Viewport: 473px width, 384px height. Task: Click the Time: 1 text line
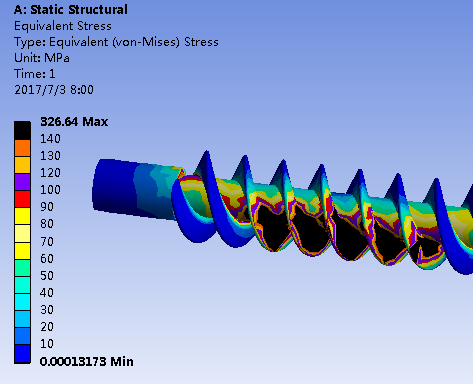(x=35, y=74)
